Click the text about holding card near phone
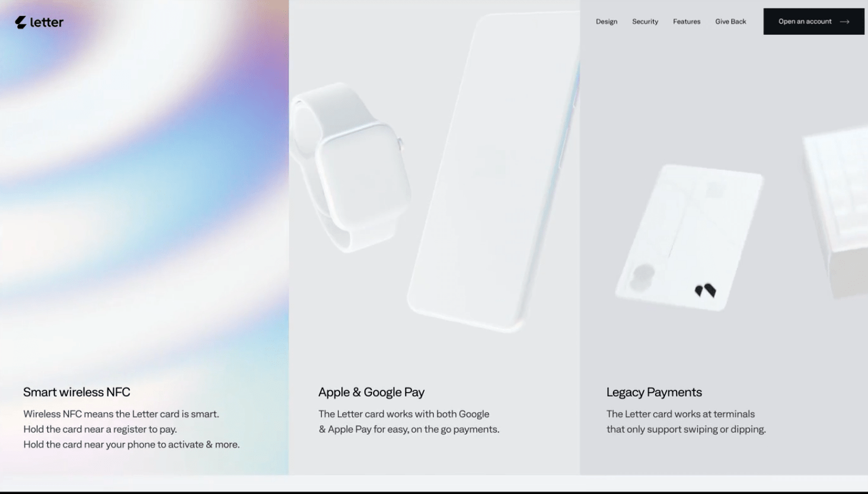Screen dimensions: 868x494 [132, 444]
